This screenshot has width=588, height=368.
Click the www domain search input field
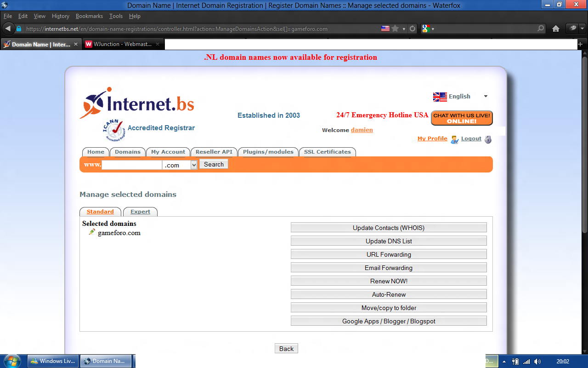[x=132, y=165]
